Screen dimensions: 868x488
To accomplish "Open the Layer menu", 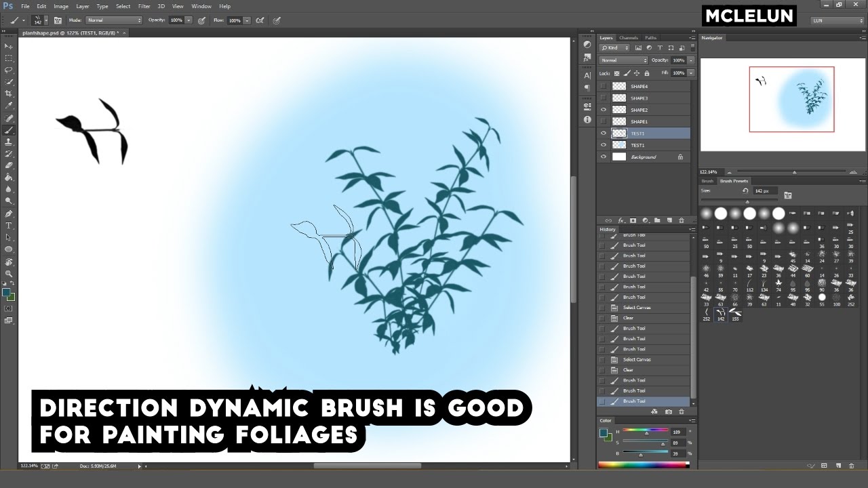I will pyautogui.click(x=83, y=6).
